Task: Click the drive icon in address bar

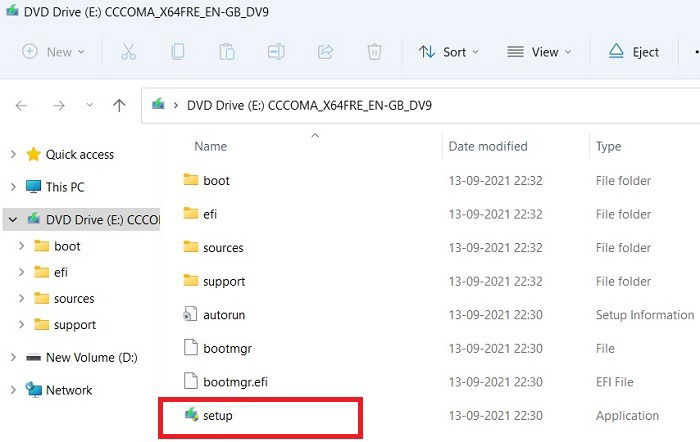Action: pyautogui.click(x=158, y=105)
